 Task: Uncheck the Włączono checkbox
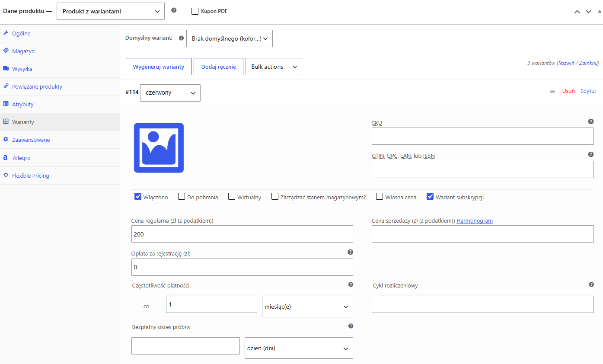click(x=138, y=196)
